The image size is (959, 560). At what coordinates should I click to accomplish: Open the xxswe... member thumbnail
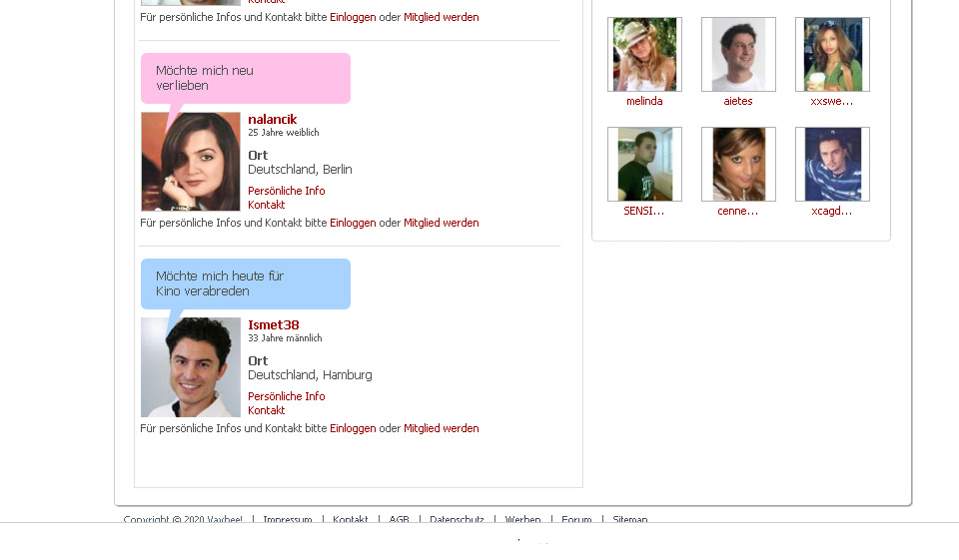pyautogui.click(x=832, y=55)
